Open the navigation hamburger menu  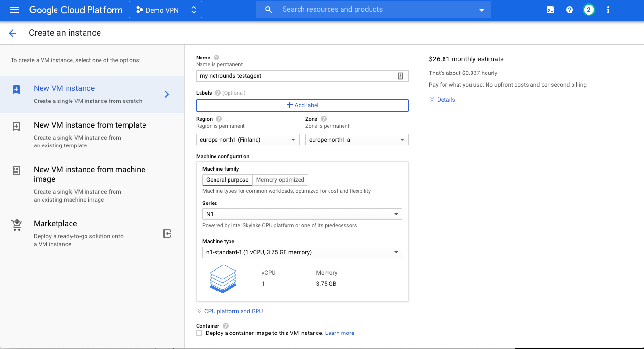pos(14,9)
